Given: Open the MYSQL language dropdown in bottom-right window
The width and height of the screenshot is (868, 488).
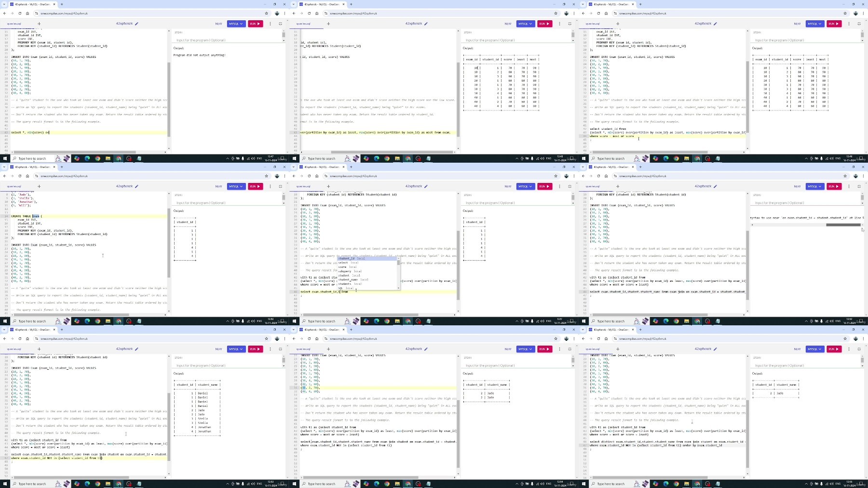Looking at the screenshot, I should 814,349.
